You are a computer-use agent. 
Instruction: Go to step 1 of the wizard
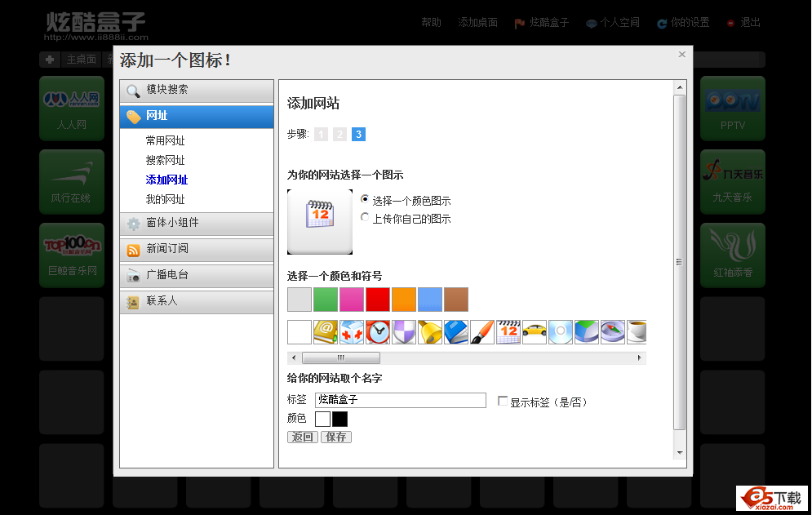click(321, 134)
